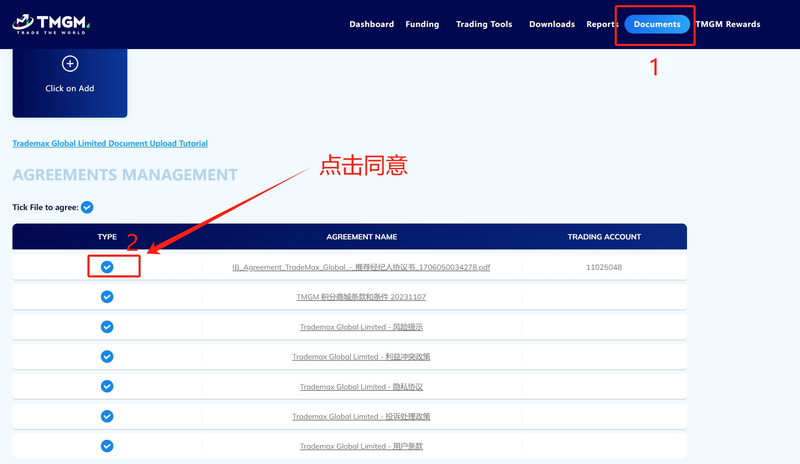The image size is (800, 464).
Task: Open the Funding menu item
Action: [x=422, y=24]
